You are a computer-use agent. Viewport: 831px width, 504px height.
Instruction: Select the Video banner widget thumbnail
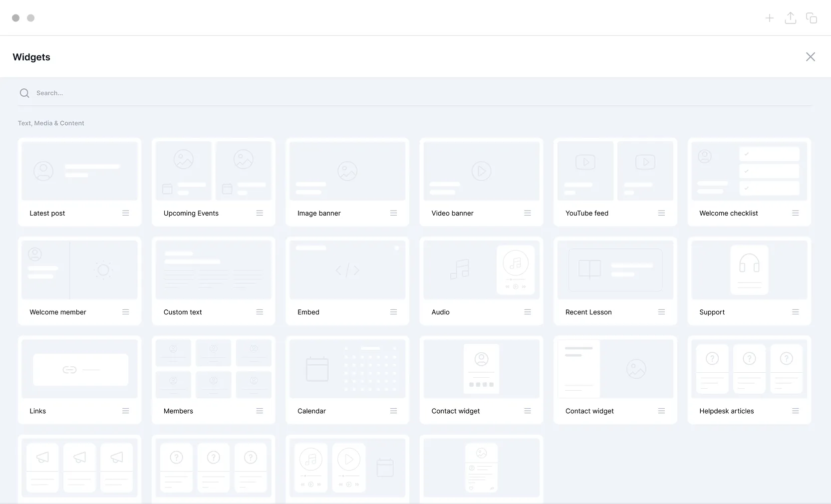pos(481,171)
